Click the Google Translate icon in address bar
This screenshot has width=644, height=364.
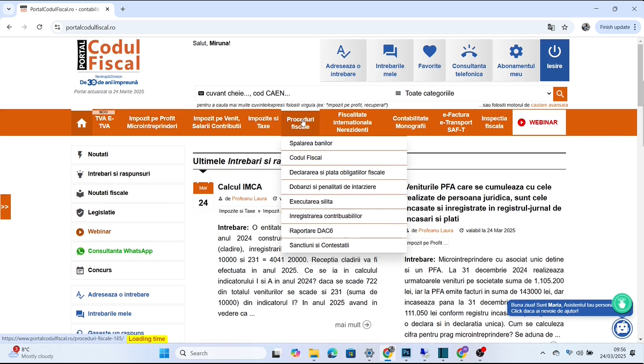coord(551,27)
